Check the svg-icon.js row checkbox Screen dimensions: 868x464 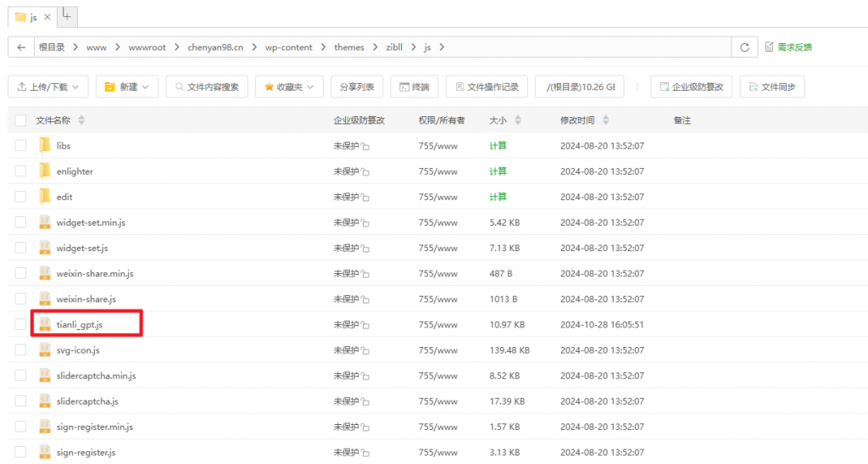(20, 349)
